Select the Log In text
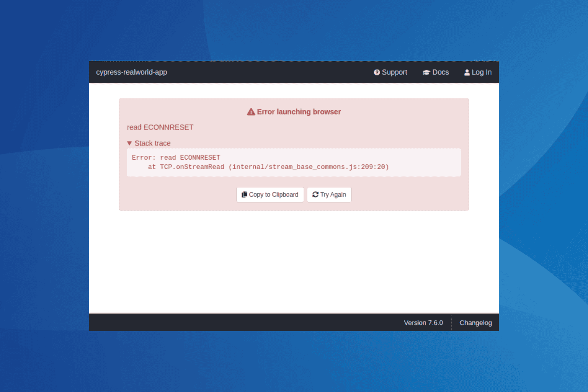The width and height of the screenshot is (588, 392). (482, 72)
